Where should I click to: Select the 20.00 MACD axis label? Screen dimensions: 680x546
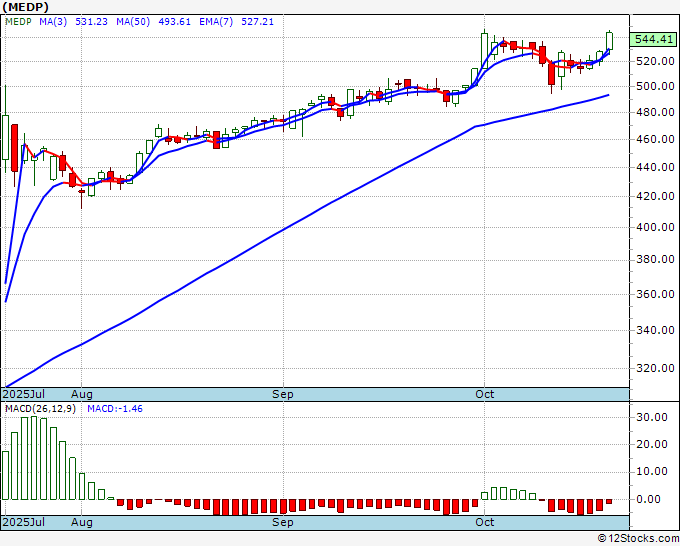(x=652, y=444)
